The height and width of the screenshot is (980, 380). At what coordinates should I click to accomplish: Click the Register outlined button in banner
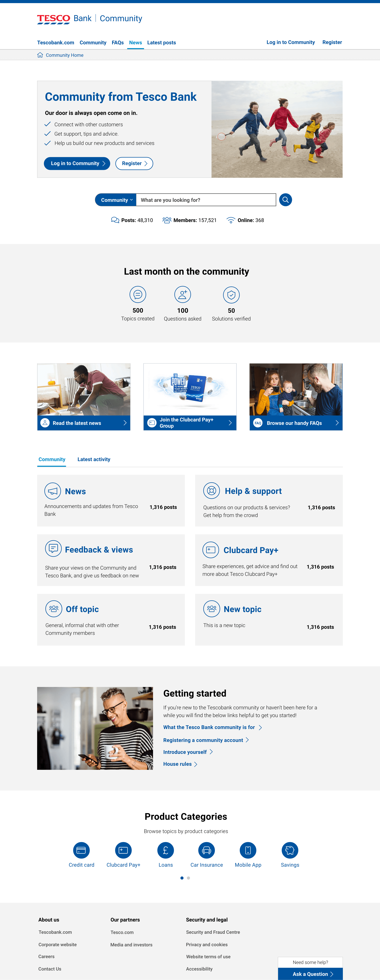coord(134,163)
